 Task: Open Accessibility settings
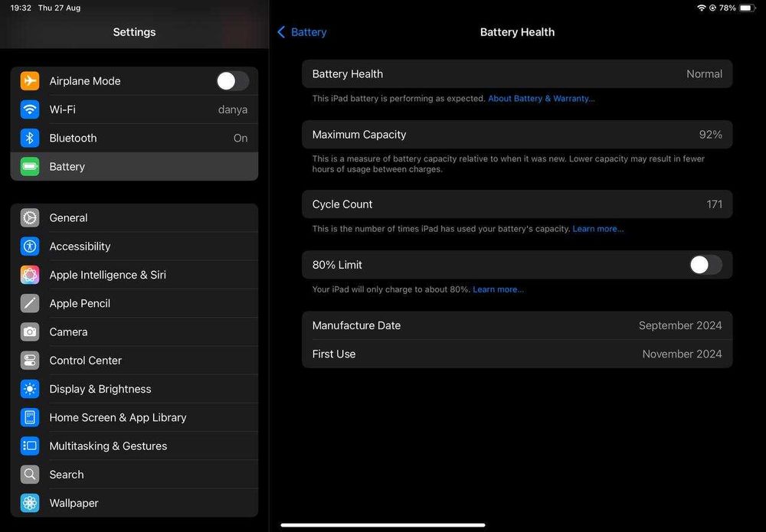[134, 246]
